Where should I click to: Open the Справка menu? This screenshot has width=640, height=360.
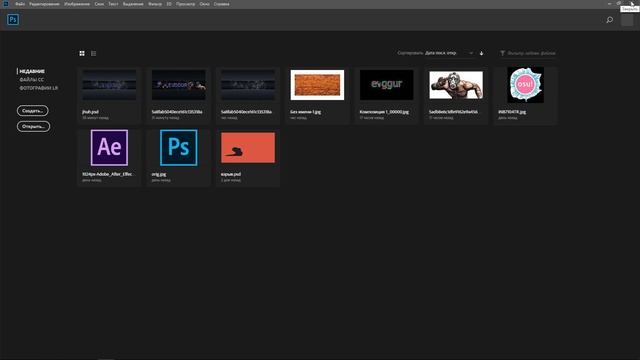[x=222, y=4]
